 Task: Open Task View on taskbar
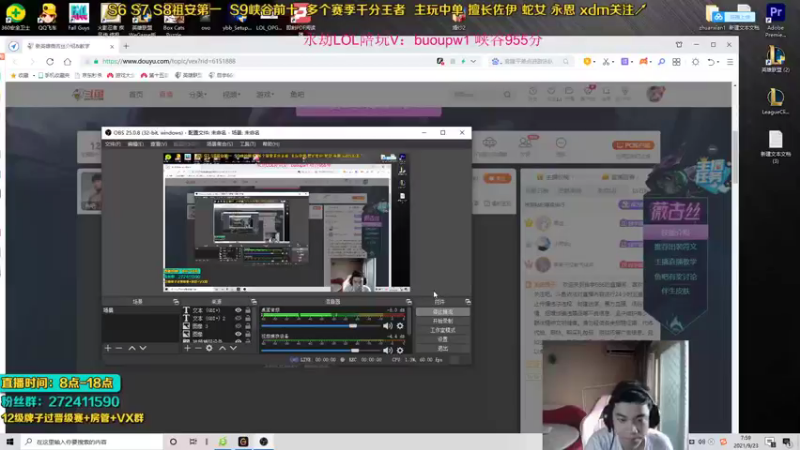click(193, 442)
